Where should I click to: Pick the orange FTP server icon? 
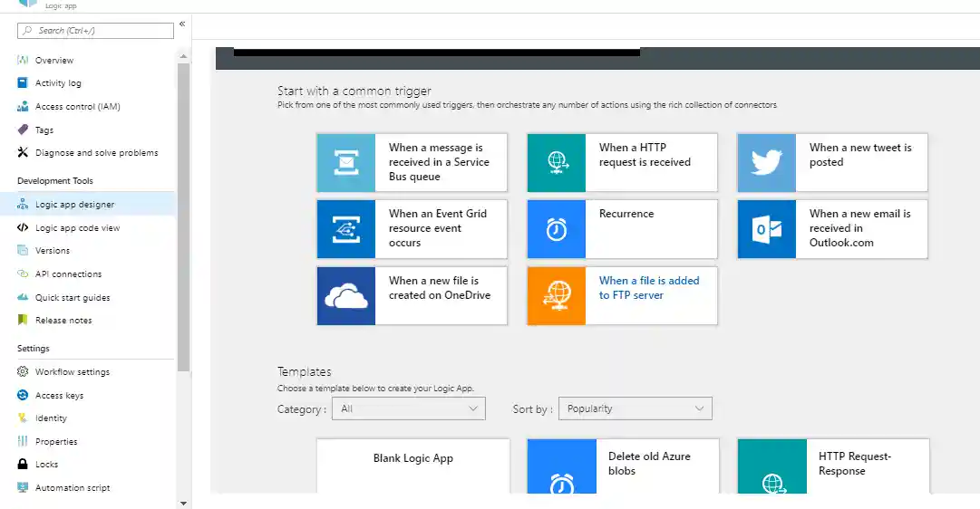[x=556, y=295]
